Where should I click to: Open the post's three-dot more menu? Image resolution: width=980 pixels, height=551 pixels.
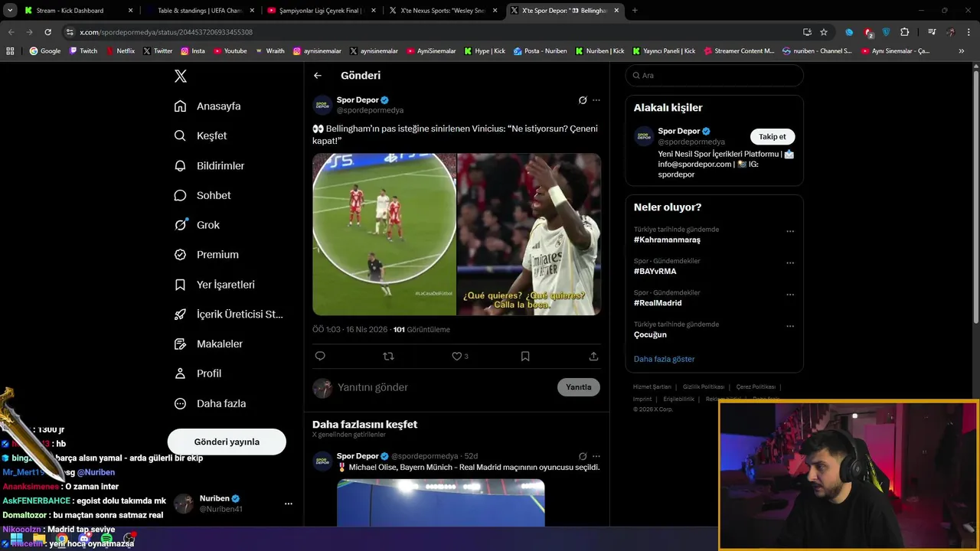(596, 100)
